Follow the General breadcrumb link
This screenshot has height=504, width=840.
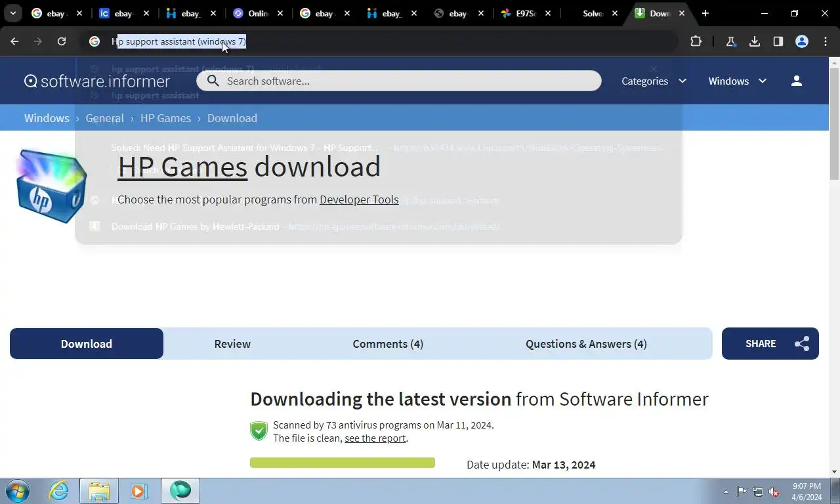(x=104, y=118)
